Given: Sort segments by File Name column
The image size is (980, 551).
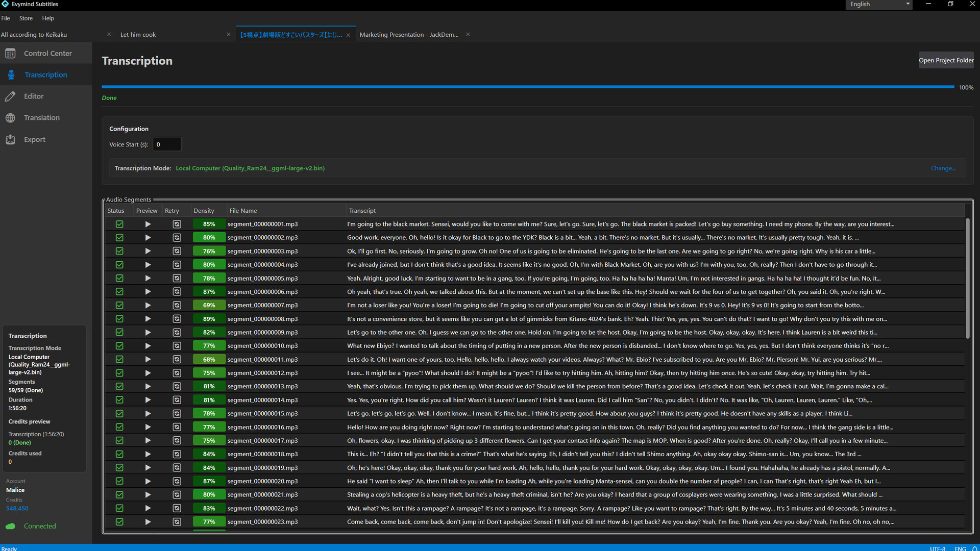Looking at the screenshot, I should (243, 211).
